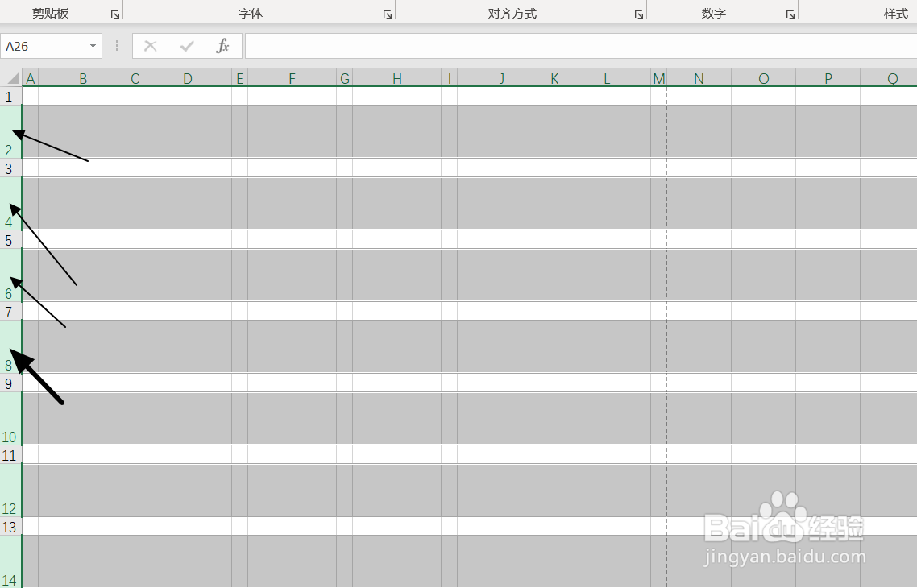
Task: Click cell P6 in gray row
Action: click(828, 275)
